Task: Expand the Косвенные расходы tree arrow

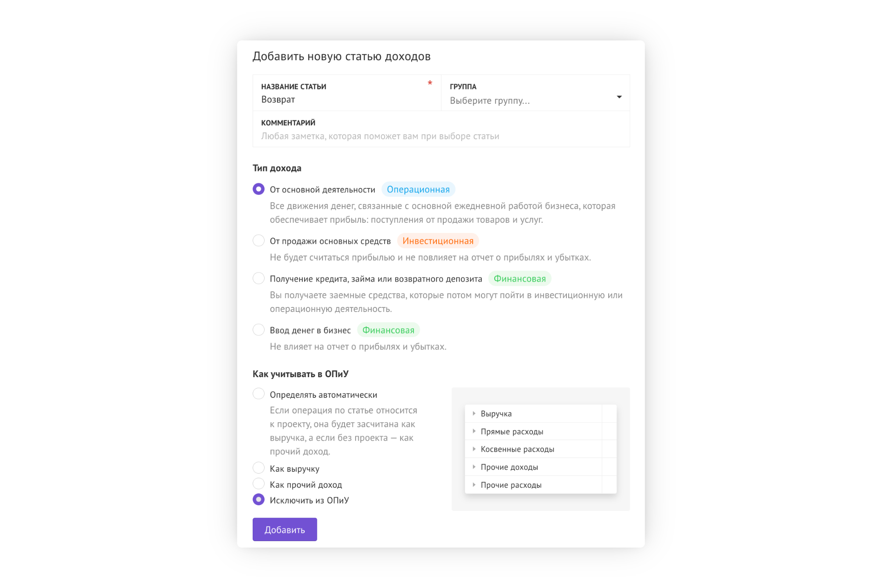Action: [474, 449]
